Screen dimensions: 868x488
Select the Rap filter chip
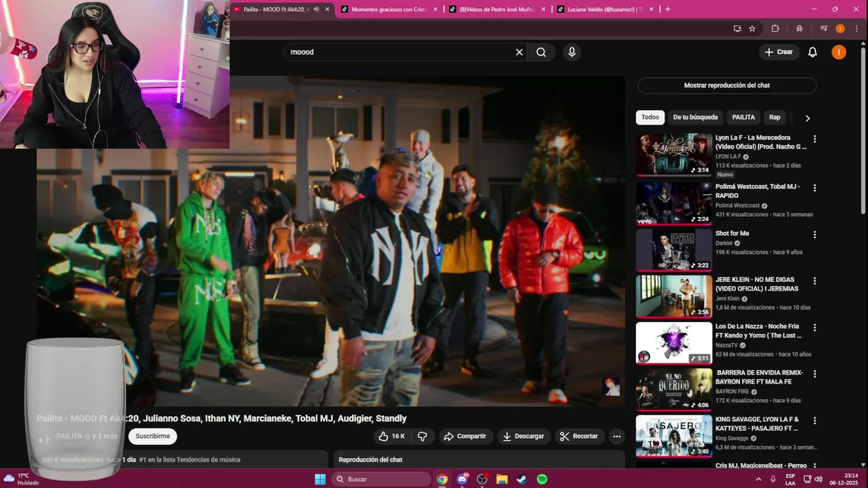point(774,117)
